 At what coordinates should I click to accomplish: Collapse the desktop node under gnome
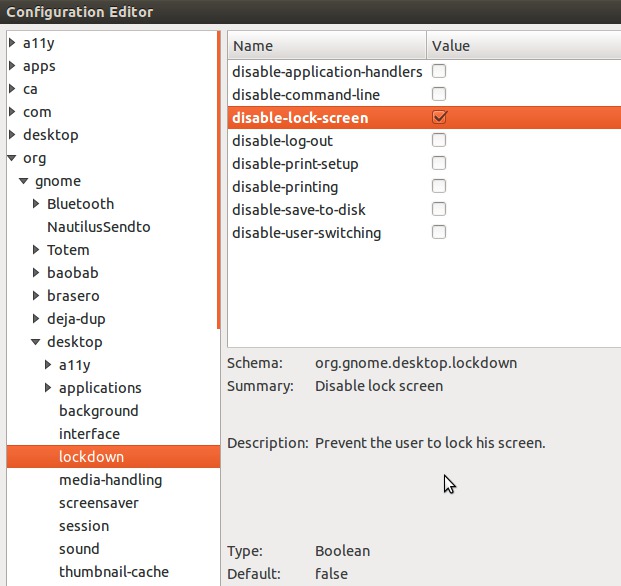click(36, 342)
